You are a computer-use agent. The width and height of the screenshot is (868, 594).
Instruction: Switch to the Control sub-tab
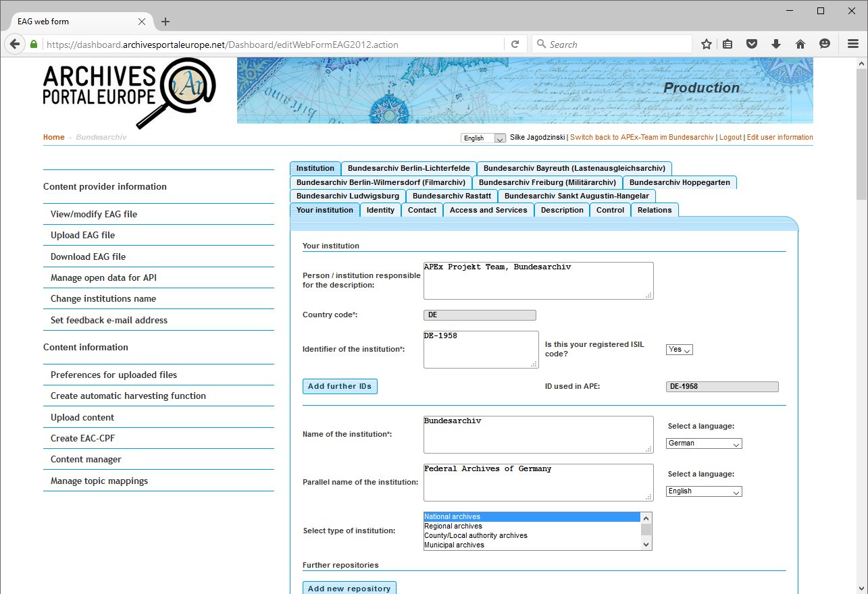(611, 211)
